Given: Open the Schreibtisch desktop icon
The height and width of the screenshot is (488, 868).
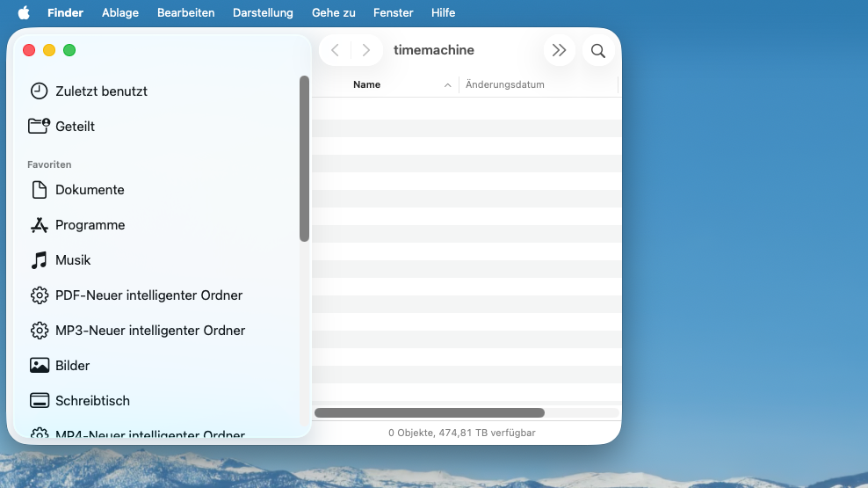Looking at the screenshot, I should pos(39,401).
